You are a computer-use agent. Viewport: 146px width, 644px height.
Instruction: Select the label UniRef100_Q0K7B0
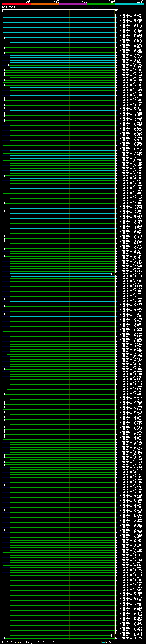point(131,95)
